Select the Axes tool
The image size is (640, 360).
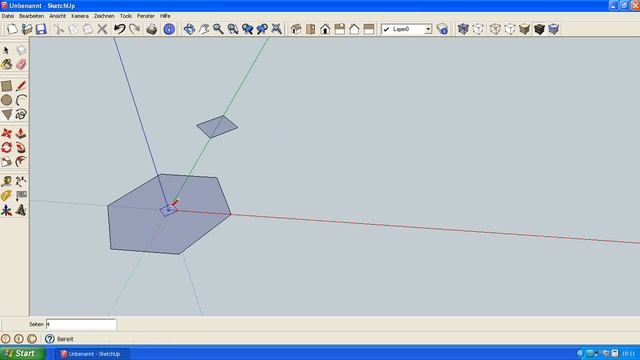tap(6, 210)
